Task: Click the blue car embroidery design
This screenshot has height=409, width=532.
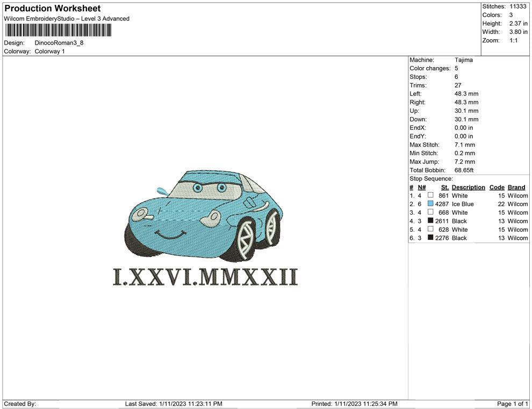Action: [x=205, y=216]
